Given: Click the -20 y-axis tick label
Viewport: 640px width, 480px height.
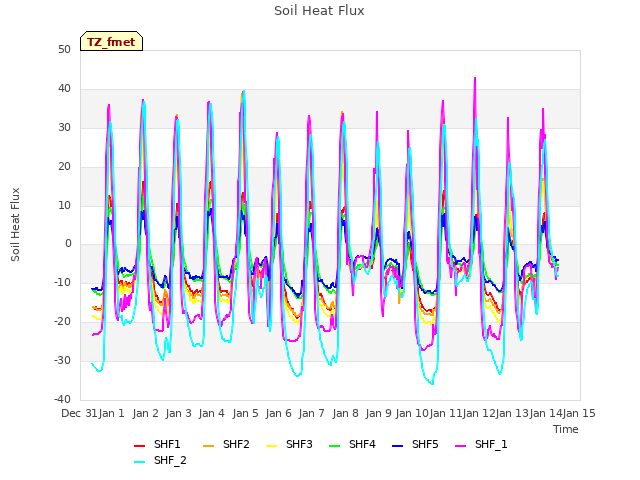Looking at the screenshot, I should 62,322.
